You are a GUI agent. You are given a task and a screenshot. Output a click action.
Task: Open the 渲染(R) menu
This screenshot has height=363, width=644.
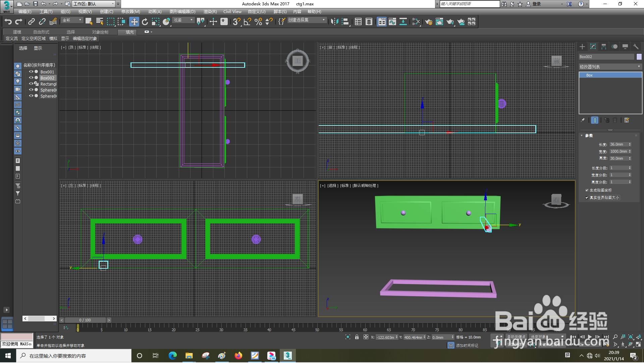(x=210, y=11)
